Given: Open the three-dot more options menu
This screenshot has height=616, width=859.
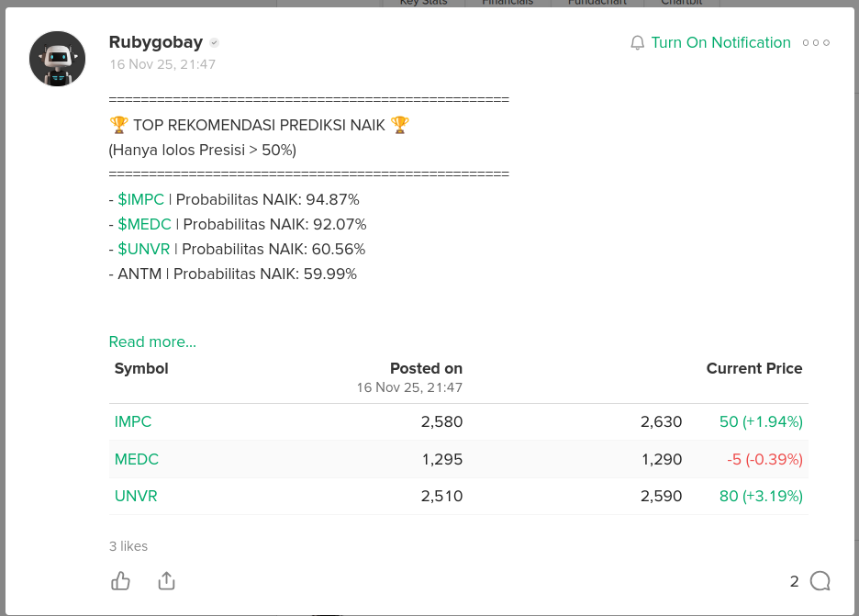Looking at the screenshot, I should click(815, 43).
